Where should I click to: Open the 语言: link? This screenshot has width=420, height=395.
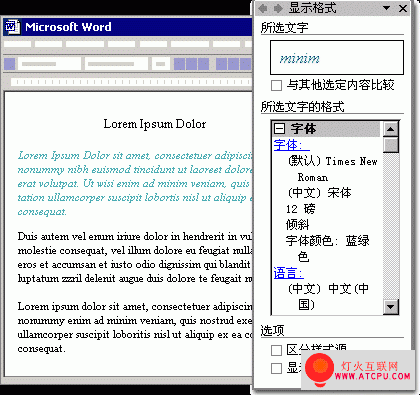coord(288,273)
